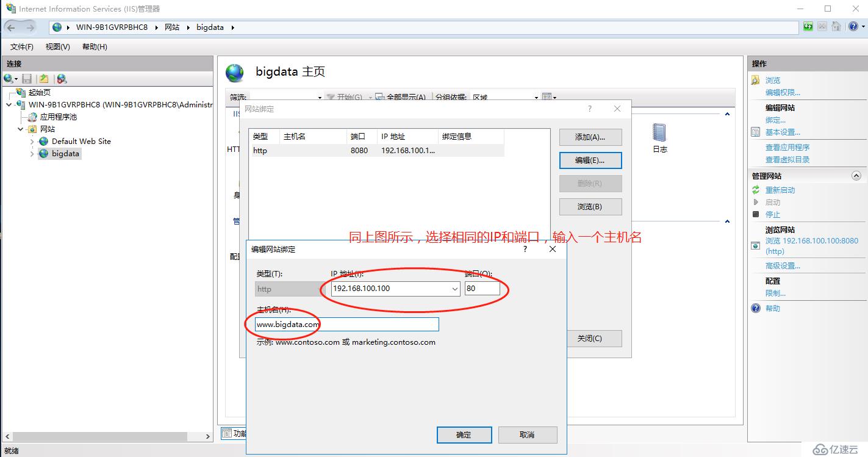868x457 pixels.
Task: Click the save disk icon in Connections toolbar
Action: point(27,79)
